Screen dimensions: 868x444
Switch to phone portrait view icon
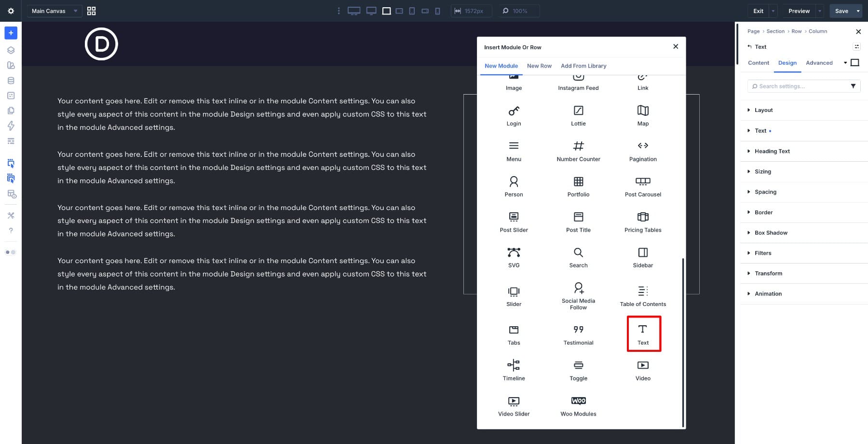point(437,11)
